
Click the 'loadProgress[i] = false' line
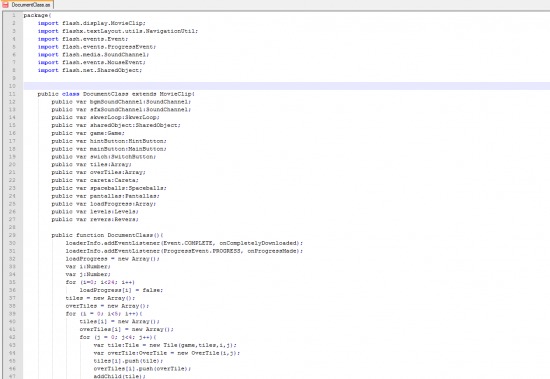(x=121, y=290)
